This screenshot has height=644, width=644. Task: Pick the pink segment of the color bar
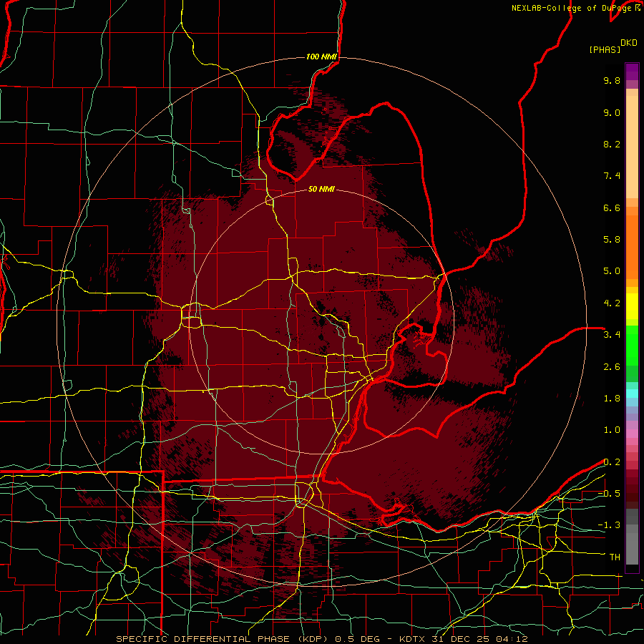(632, 434)
